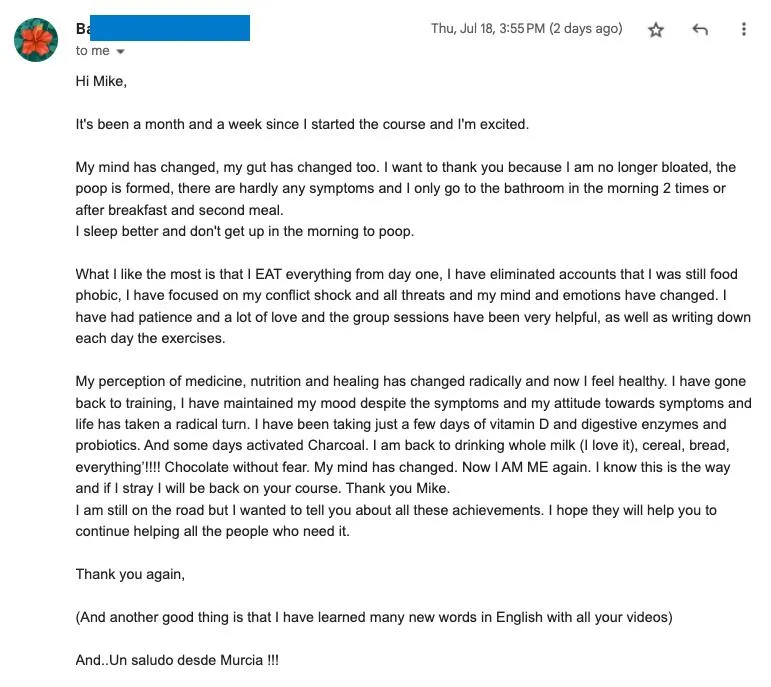Click the "to me" recipient text
This screenshot has width=771, height=687.
[x=92, y=51]
